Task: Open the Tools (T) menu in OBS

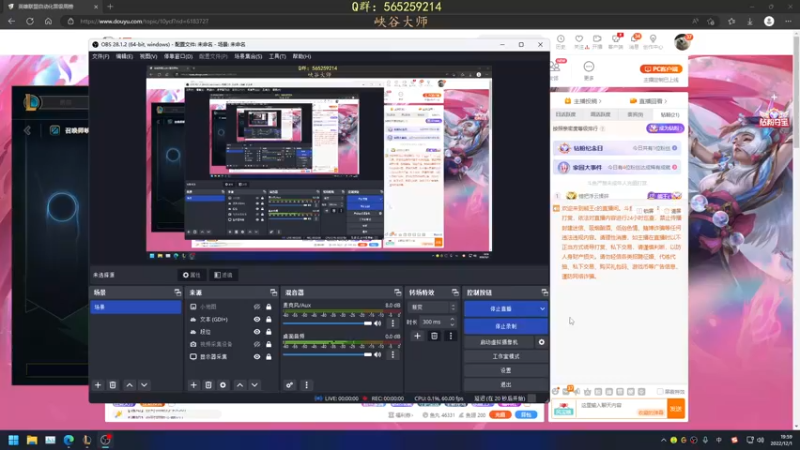Action: coord(277,56)
